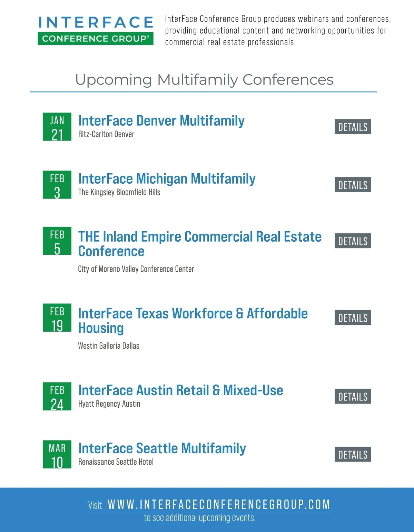Open Details for InterFace Michigan Multifamily
Viewport: 414px width, 532px height.
tap(353, 185)
